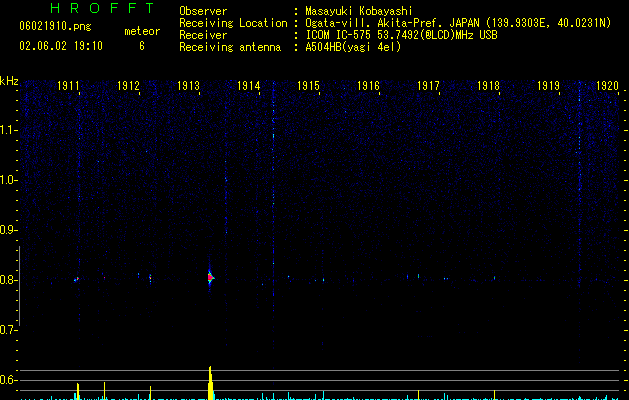Click the 1914 time axis marker
Screen dimensions: 629x400
[249, 86]
